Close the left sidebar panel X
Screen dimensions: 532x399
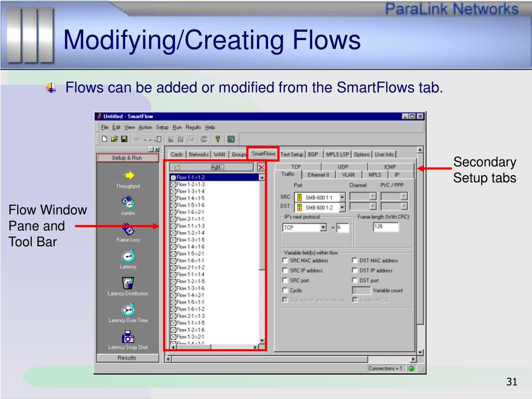(x=157, y=150)
